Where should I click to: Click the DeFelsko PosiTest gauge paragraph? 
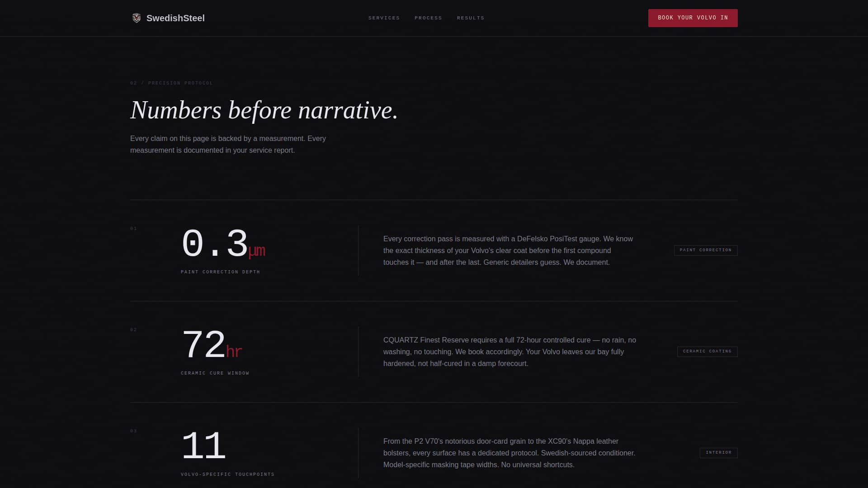tap(508, 250)
